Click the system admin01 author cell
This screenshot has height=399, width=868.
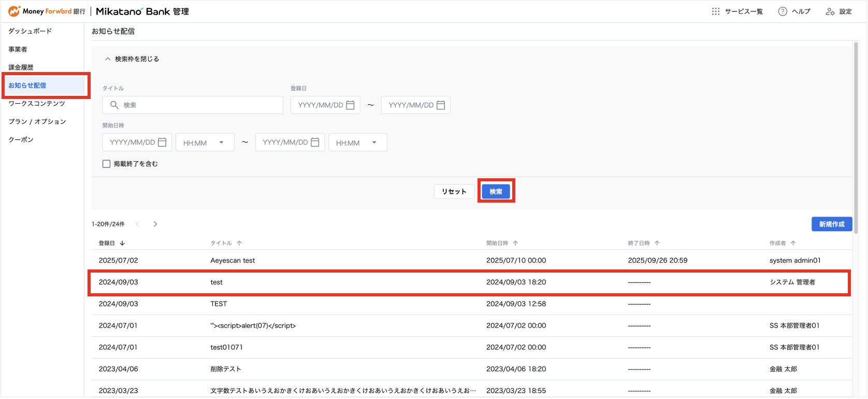(795, 261)
